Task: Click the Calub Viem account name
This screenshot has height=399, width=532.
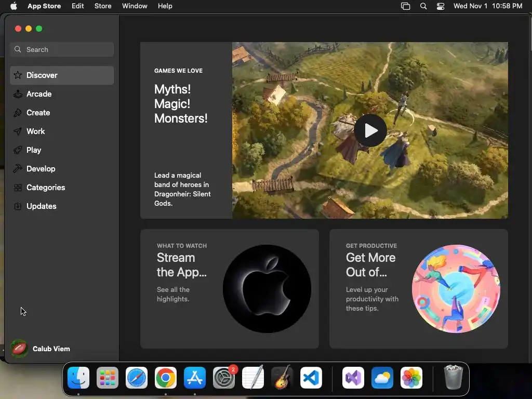Action: click(x=51, y=349)
